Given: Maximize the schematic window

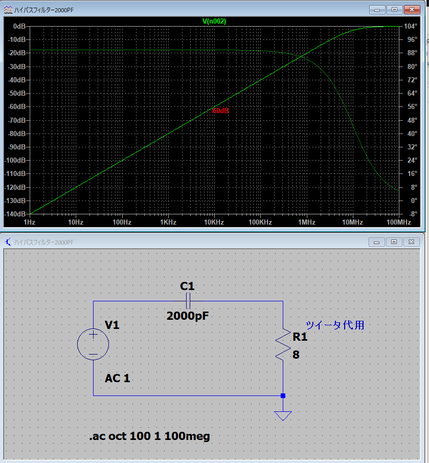Looking at the screenshot, I should tap(394, 242).
